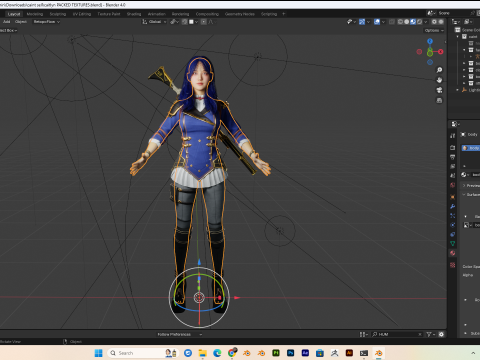Expand the Preview panel

(x=471, y=185)
